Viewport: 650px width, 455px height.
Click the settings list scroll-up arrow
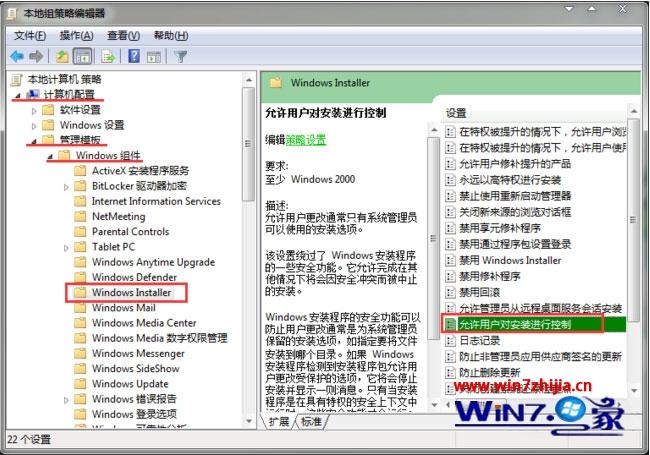(633, 111)
